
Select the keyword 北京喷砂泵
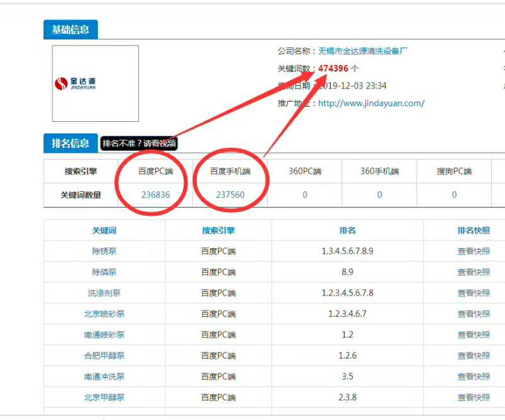pyautogui.click(x=104, y=313)
